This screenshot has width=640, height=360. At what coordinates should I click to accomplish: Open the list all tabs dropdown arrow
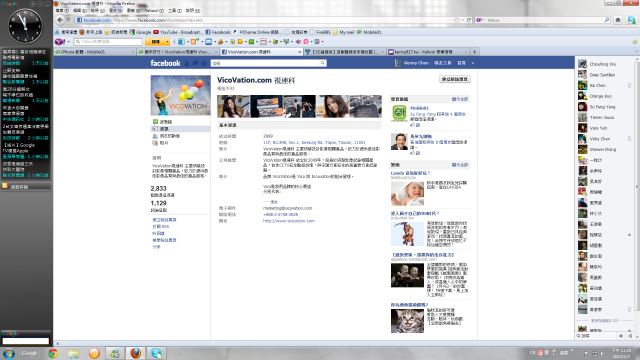pos(636,52)
